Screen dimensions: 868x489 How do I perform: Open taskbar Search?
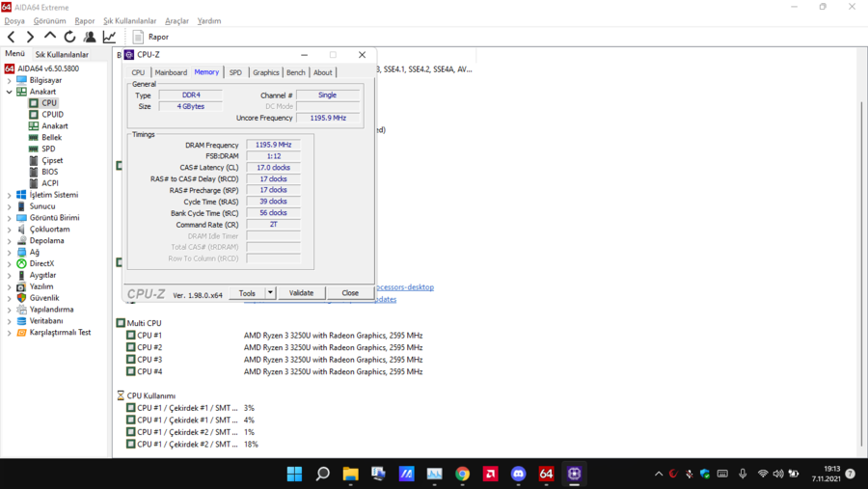pyautogui.click(x=323, y=474)
